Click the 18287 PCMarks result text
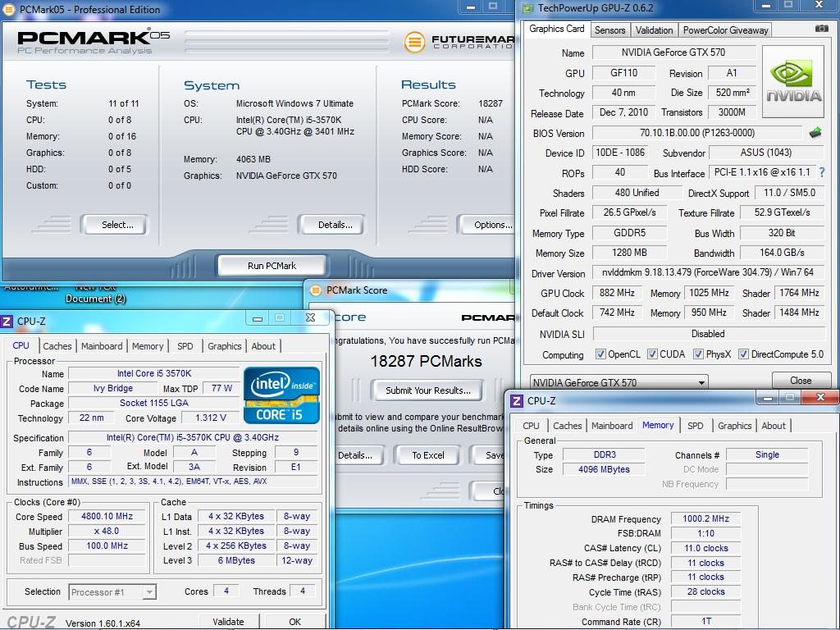This screenshot has width=840, height=630. (426, 362)
